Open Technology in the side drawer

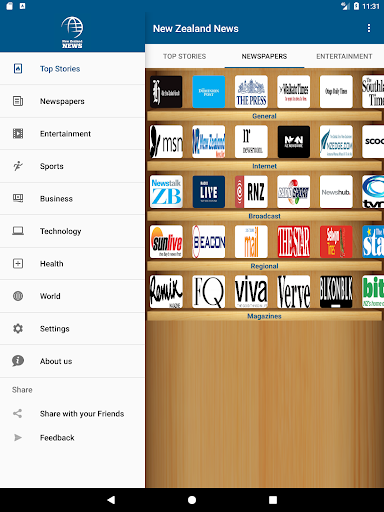(x=72, y=231)
